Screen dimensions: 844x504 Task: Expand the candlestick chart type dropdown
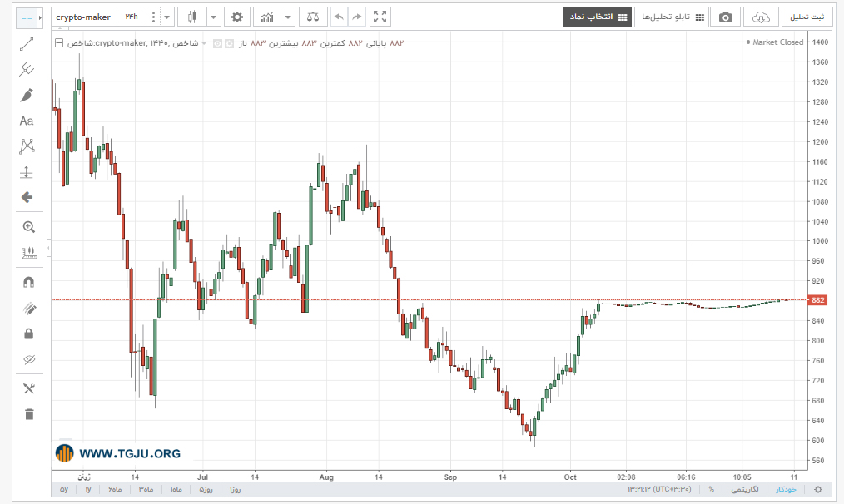click(x=214, y=17)
